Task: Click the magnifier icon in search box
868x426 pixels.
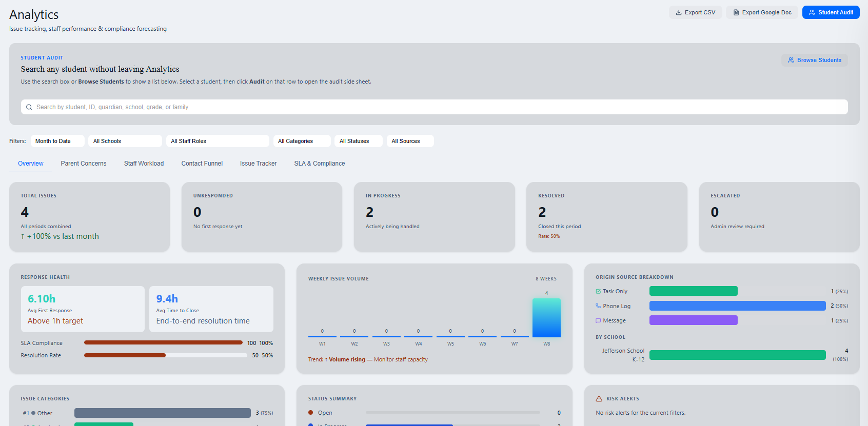Action: pos(29,107)
